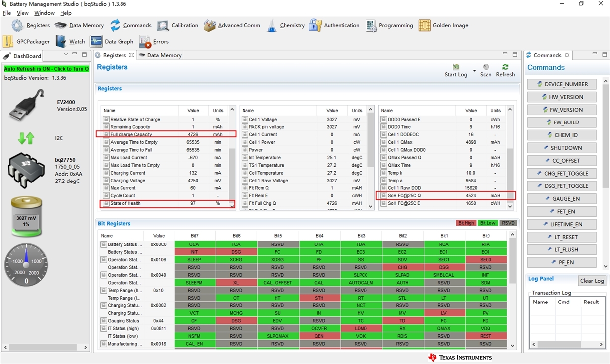Open the Window menu
610x364 pixels.
pos(44,13)
